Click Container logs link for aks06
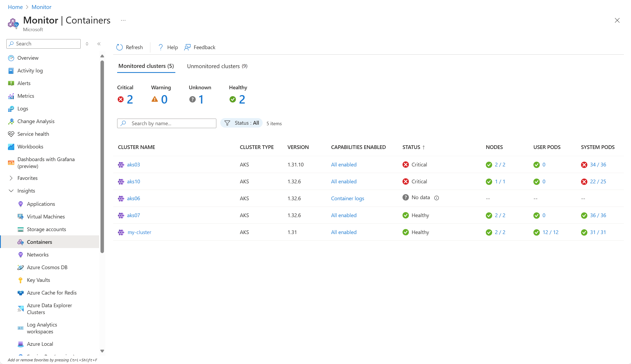The width and height of the screenshot is (631, 364). (347, 198)
